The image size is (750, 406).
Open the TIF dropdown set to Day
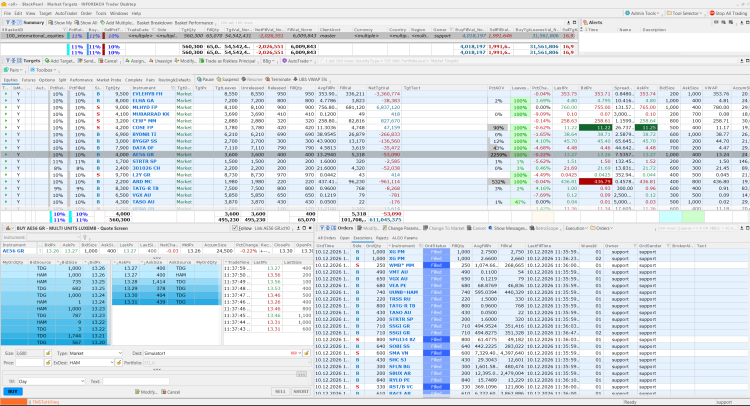[51, 381]
